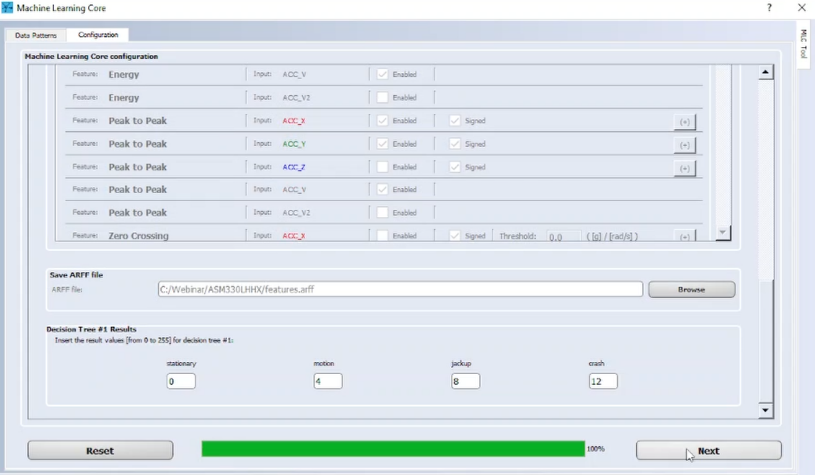Select the Configuration tab
Viewport: 815px width, 475px height.
click(x=98, y=35)
